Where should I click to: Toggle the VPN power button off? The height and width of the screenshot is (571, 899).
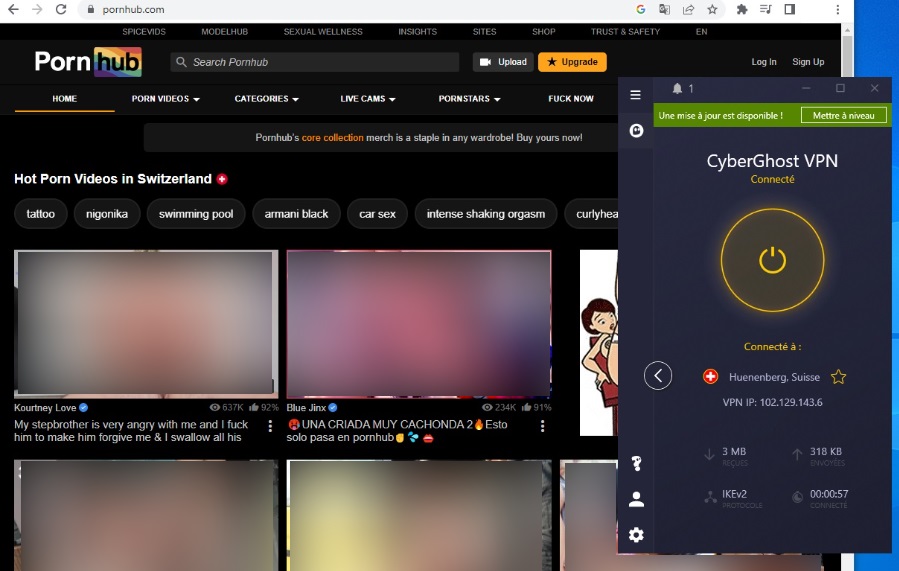click(772, 261)
